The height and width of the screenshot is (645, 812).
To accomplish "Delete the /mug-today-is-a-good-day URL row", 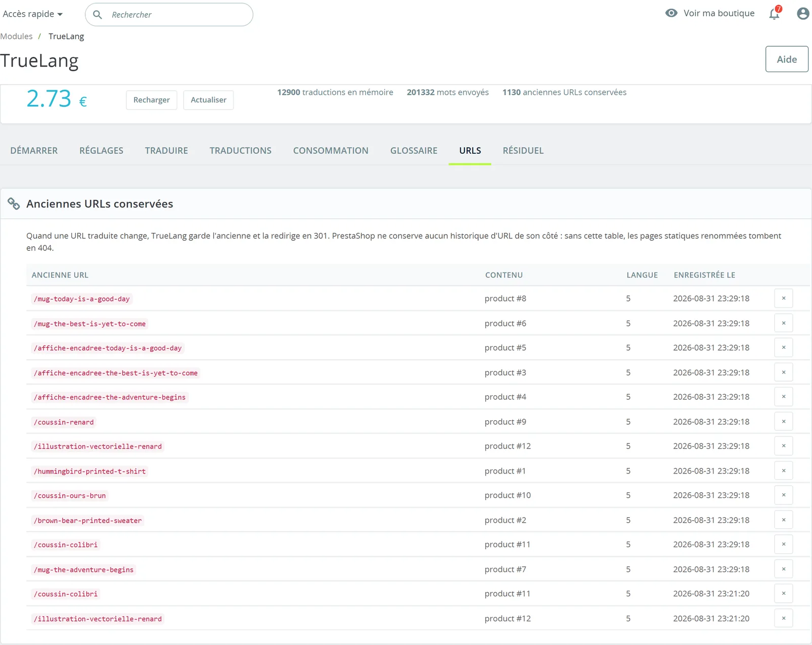I will click(x=784, y=298).
